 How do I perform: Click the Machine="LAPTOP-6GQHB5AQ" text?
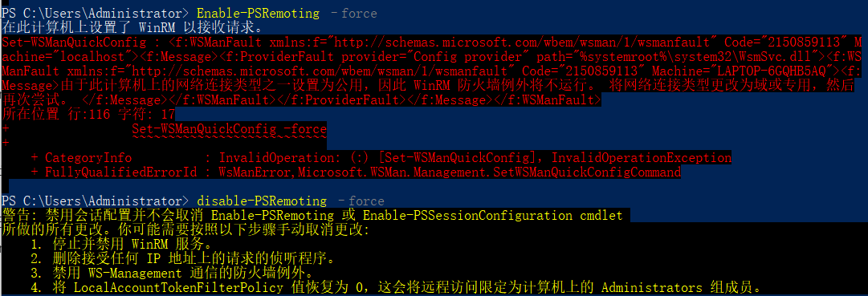pyautogui.click(x=739, y=71)
